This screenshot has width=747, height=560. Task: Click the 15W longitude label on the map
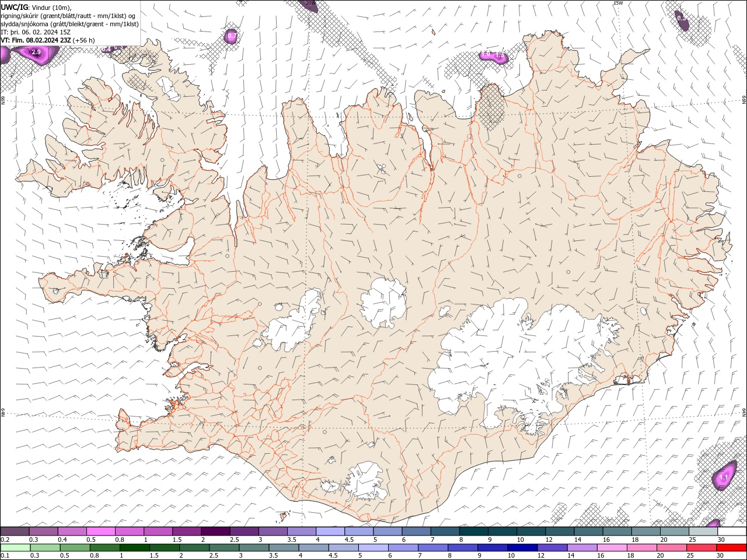click(619, 3)
